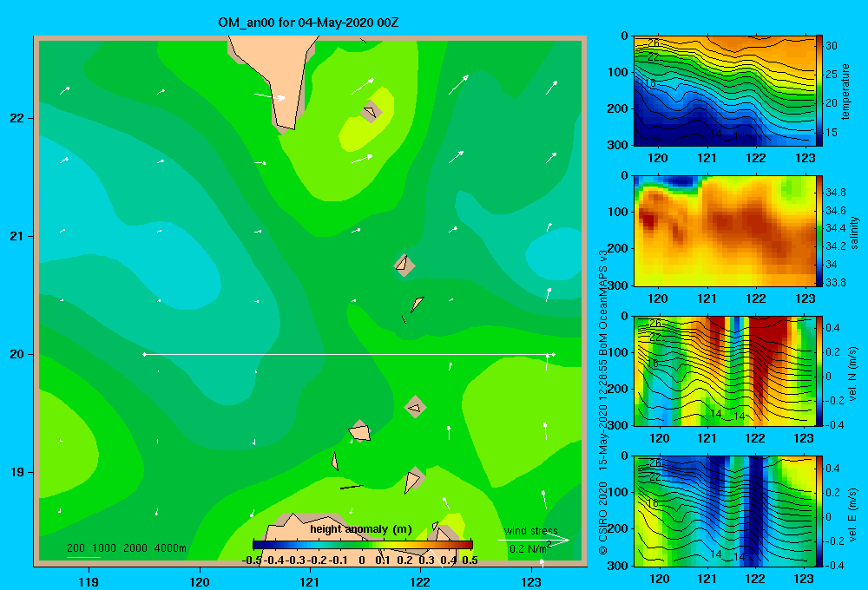Click the 0.5 value on height anomaly scale
This screenshot has height=590, width=868.
tap(470, 560)
